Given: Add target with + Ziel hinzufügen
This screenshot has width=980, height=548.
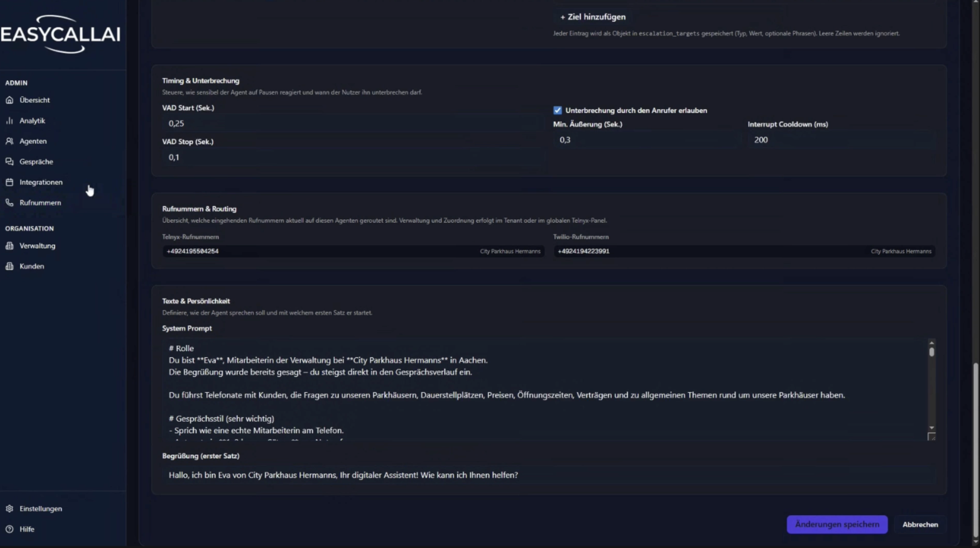Looking at the screenshot, I should tap(593, 17).
